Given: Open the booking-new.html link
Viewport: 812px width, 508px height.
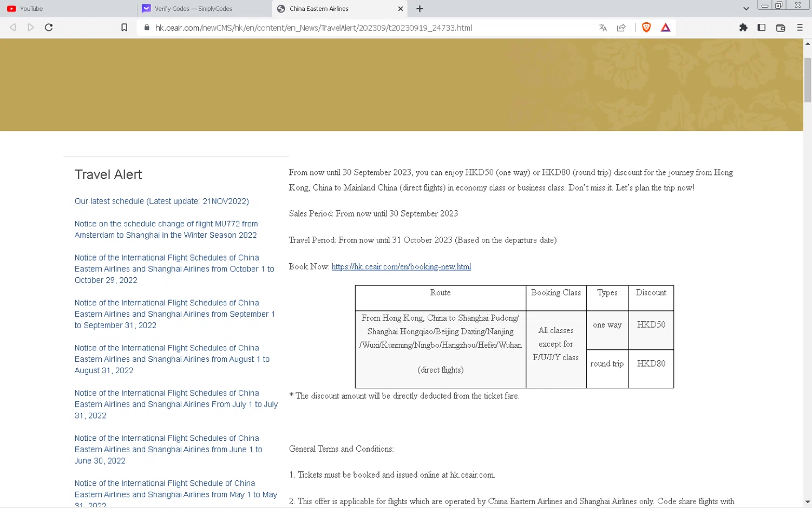Looking at the screenshot, I should click(x=401, y=266).
